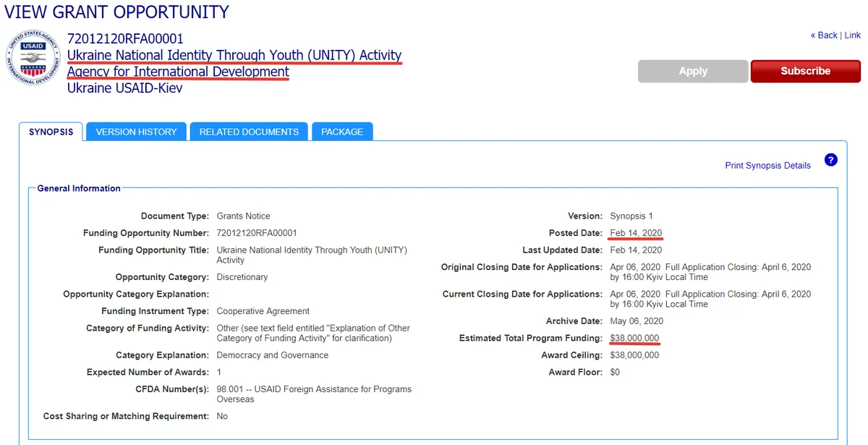The width and height of the screenshot is (868, 445).
Task: Click the Last Updated Date value
Action: [636, 250]
